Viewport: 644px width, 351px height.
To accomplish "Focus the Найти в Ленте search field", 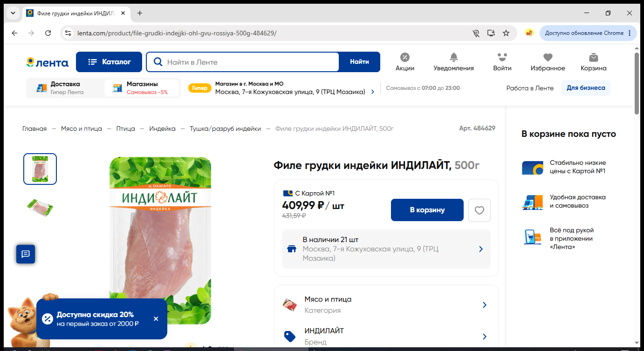I will pos(243,62).
